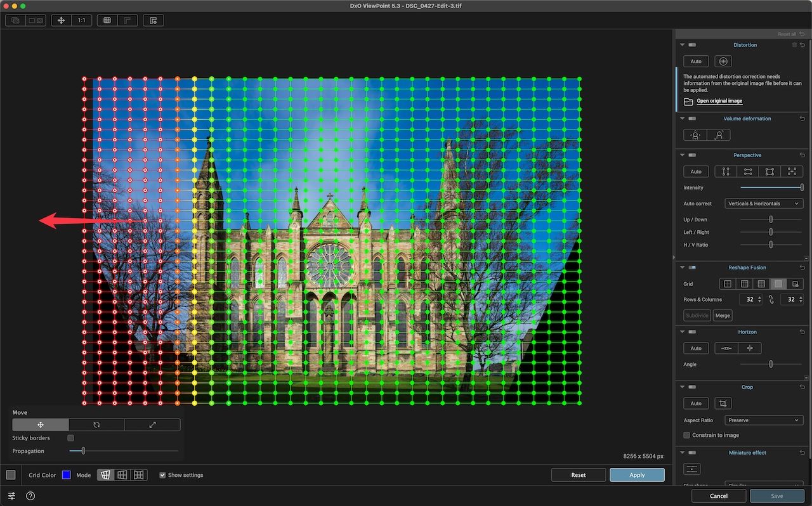The height and width of the screenshot is (506, 812).
Task: Select the Crop tool icon
Action: point(722,404)
